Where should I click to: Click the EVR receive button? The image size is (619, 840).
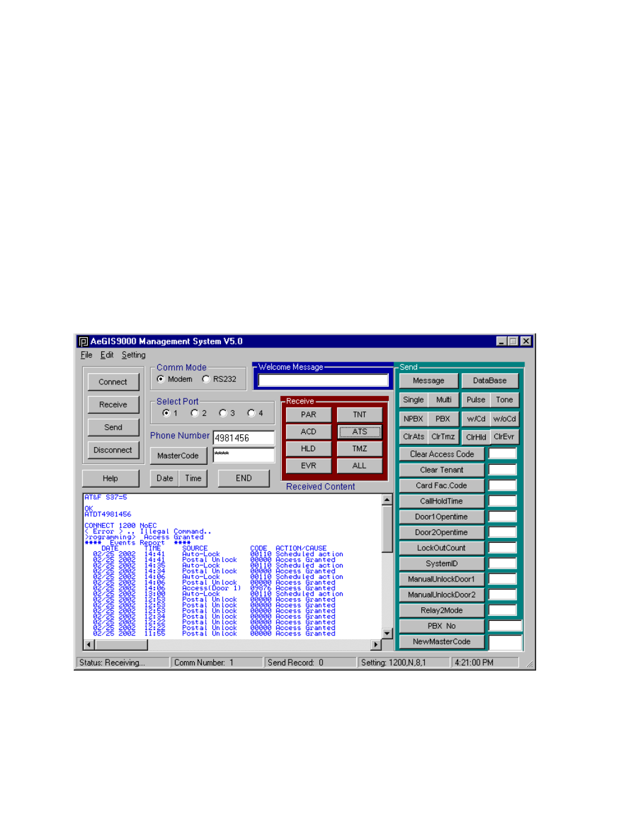point(309,466)
